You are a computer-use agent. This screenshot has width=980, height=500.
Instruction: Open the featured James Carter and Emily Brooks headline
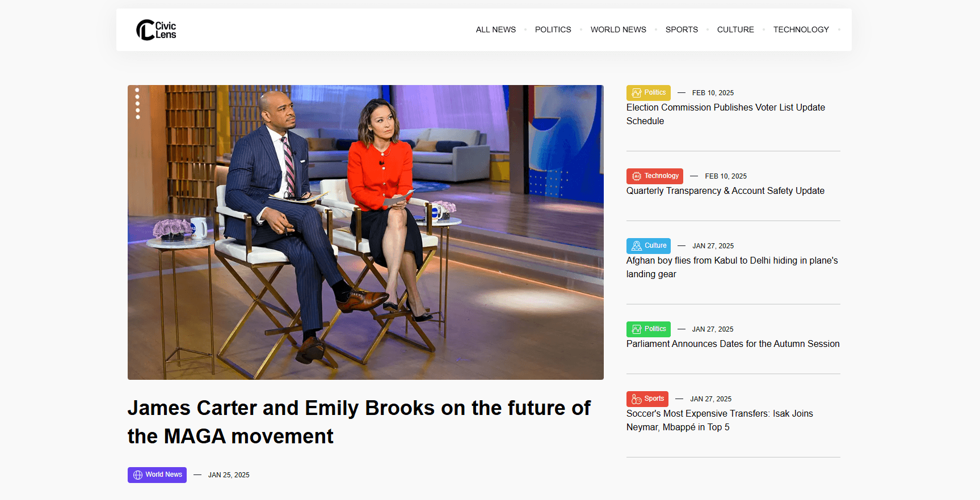359,422
